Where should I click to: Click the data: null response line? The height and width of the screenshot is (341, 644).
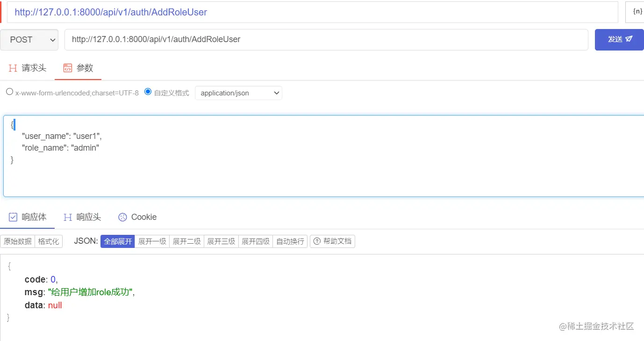coord(43,305)
